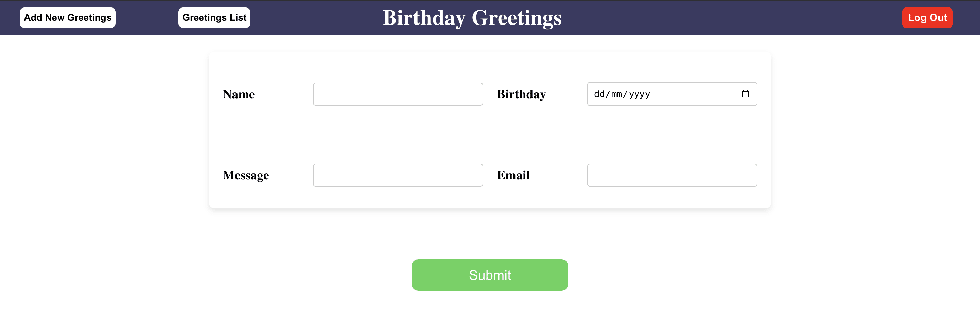Click the Add New Greetings button

[x=68, y=18]
